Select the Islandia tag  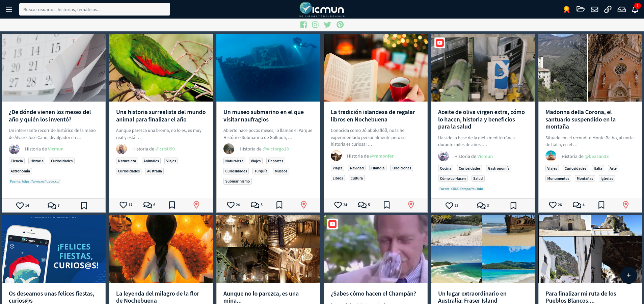(378, 168)
